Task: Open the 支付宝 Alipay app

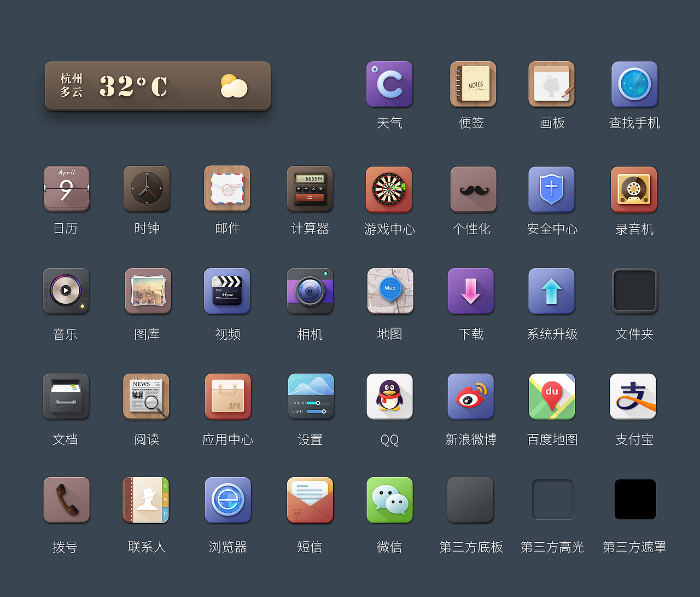Action: [x=633, y=397]
